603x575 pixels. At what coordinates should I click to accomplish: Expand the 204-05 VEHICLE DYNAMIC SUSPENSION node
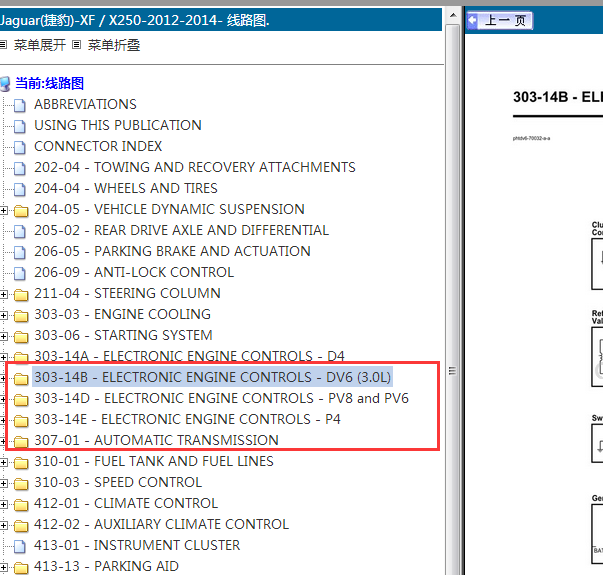click(x=3, y=210)
